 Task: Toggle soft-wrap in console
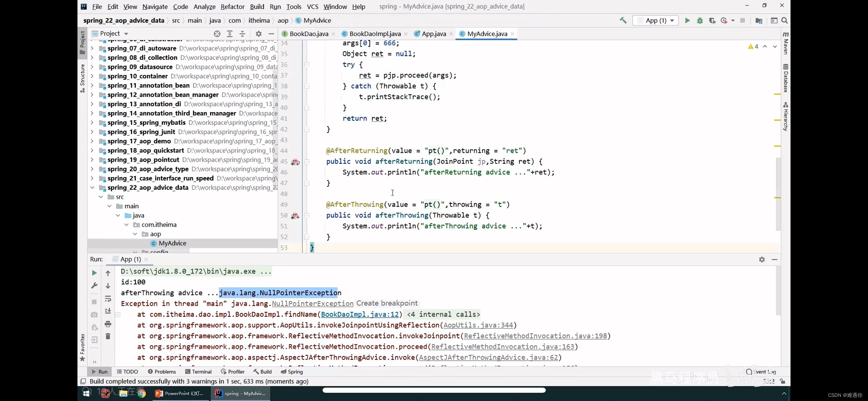[108, 299]
